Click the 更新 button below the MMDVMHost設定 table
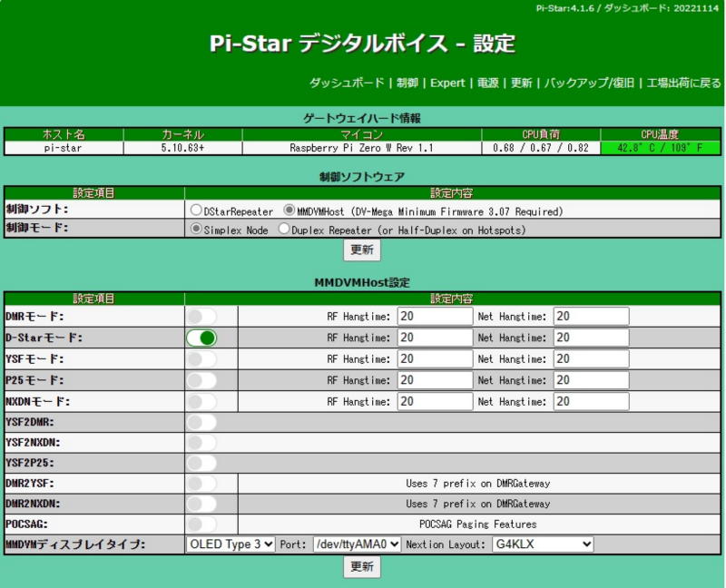 coord(362,567)
